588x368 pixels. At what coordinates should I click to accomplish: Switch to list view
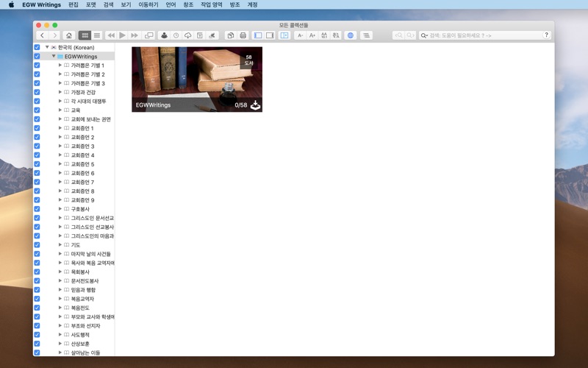[97, 35]
